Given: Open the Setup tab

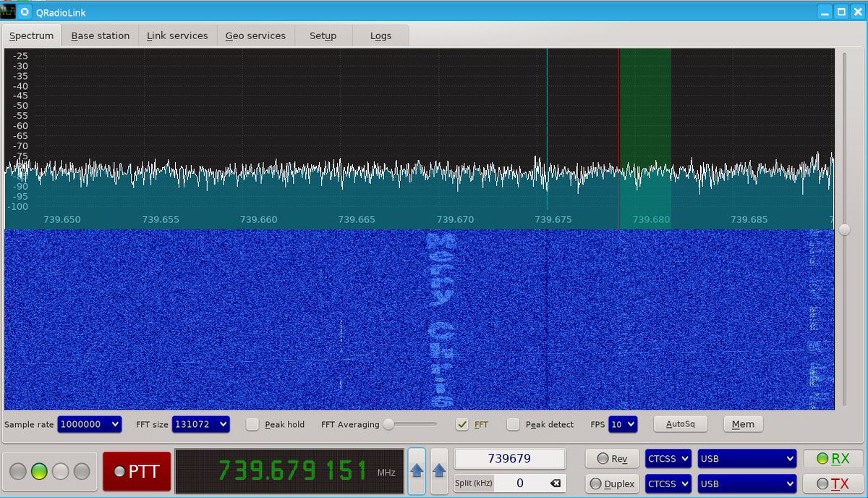Looking at the screenshot, I should coord(323,35).
